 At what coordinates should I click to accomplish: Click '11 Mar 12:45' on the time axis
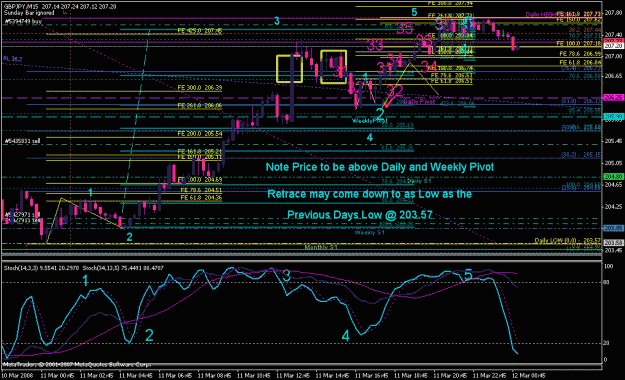[293, 376]
